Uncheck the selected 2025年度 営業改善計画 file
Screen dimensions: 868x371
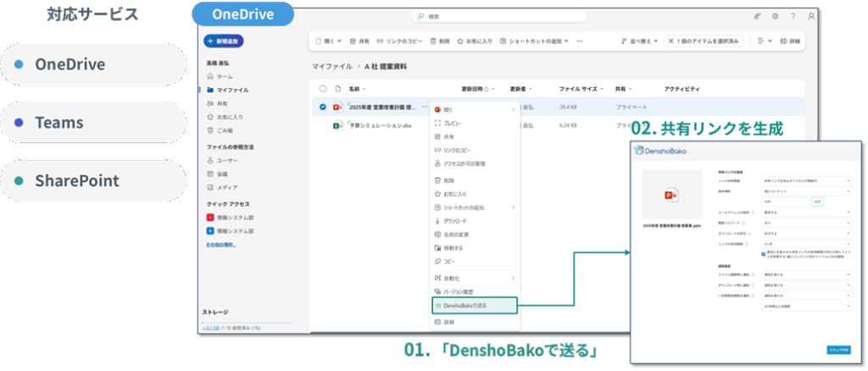coord(323,108)
